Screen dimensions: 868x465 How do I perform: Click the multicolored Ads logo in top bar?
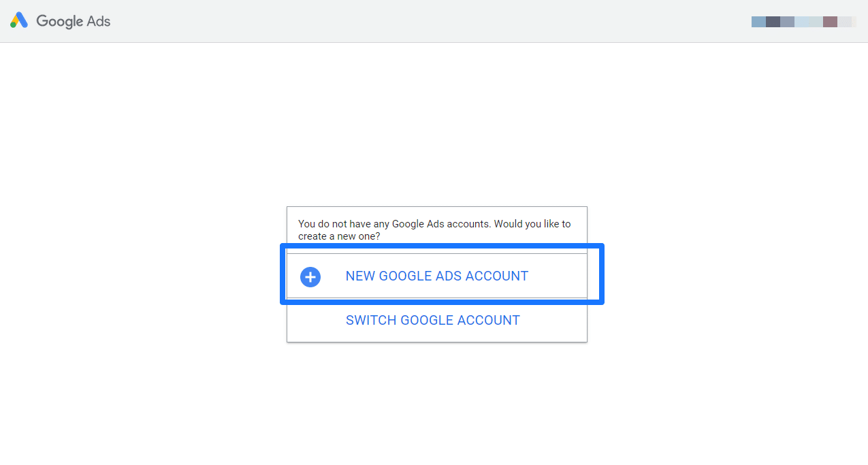(19, 20)
